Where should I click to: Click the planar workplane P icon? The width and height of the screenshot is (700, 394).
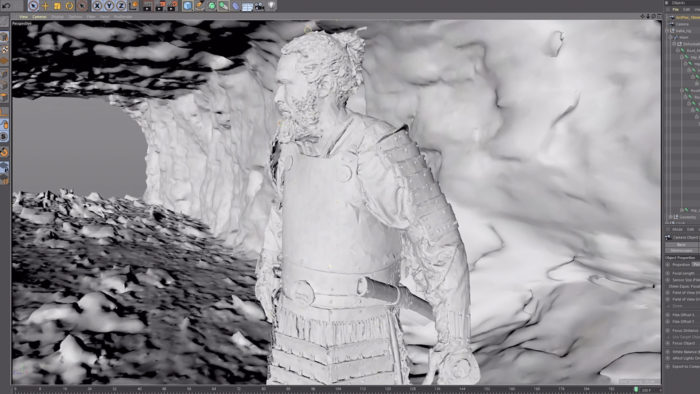click(x=4, y=167)
